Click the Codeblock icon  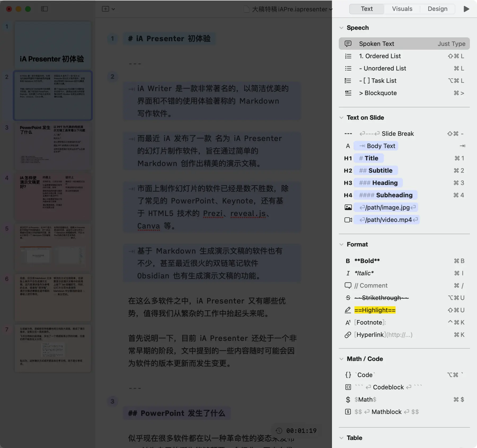point(348,387)
